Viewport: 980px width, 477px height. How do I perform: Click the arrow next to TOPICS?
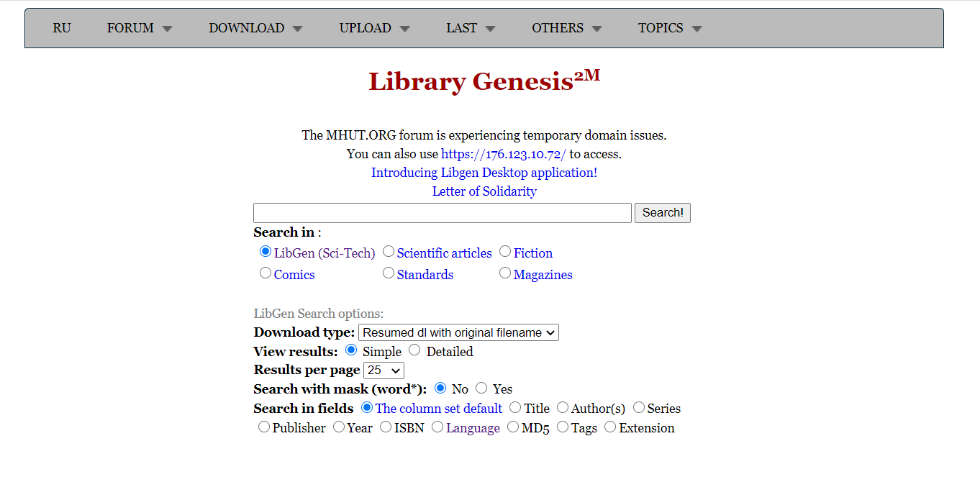[x=697, y=29]
